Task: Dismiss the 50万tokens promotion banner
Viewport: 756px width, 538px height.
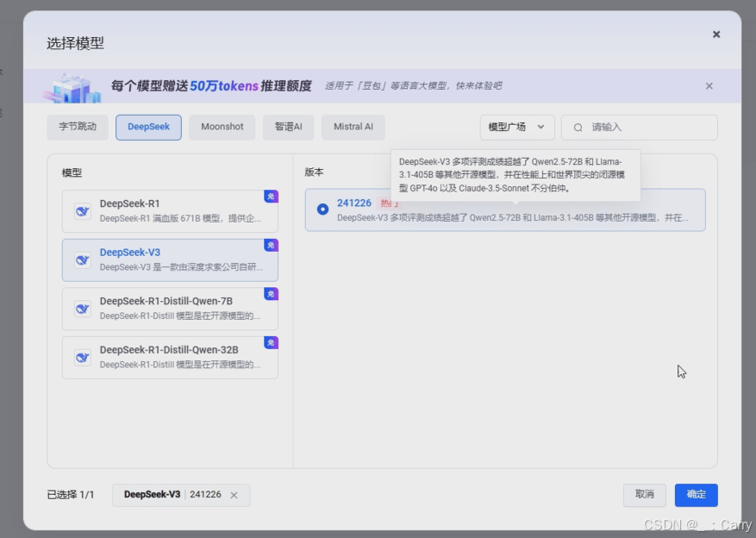Action: [709, 86]
